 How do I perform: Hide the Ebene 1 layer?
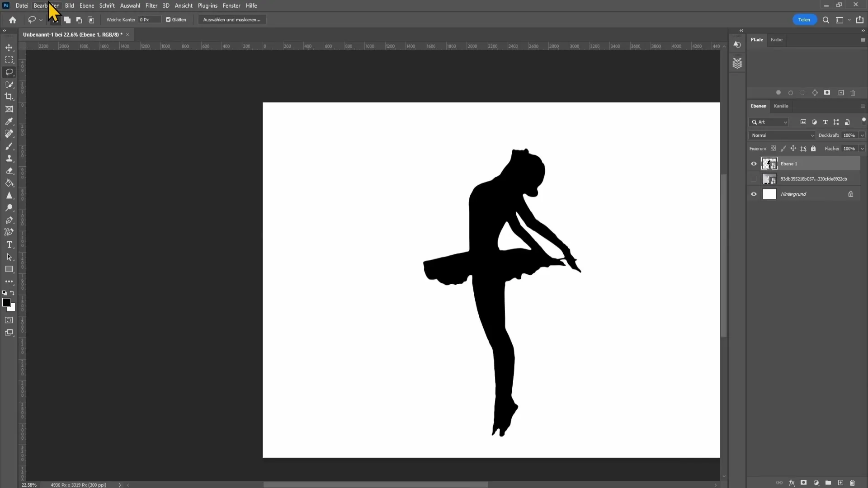[x=754, y=164]
